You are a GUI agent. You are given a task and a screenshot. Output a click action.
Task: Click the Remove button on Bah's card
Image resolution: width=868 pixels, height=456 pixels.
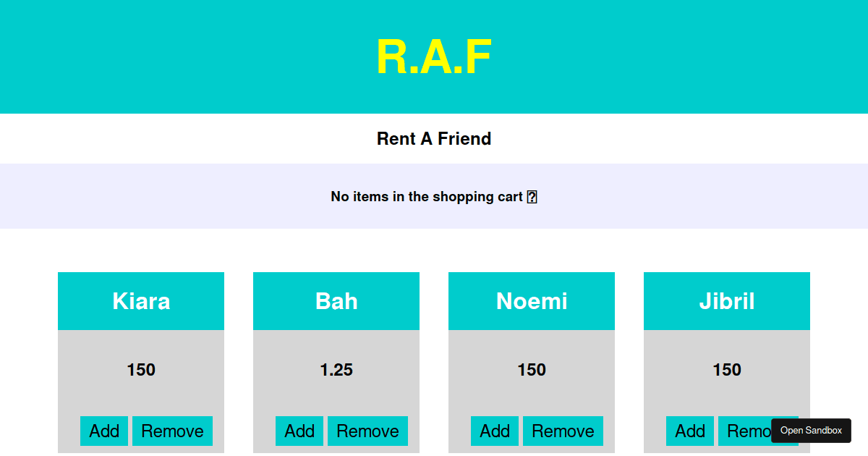click(367, 431)
